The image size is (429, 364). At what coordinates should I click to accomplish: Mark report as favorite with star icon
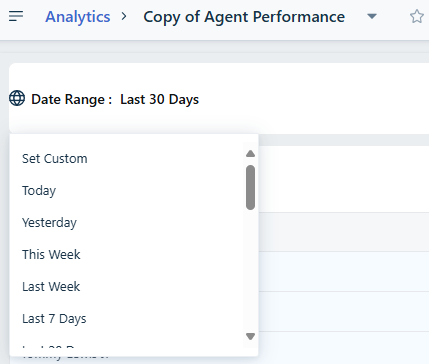417,16
